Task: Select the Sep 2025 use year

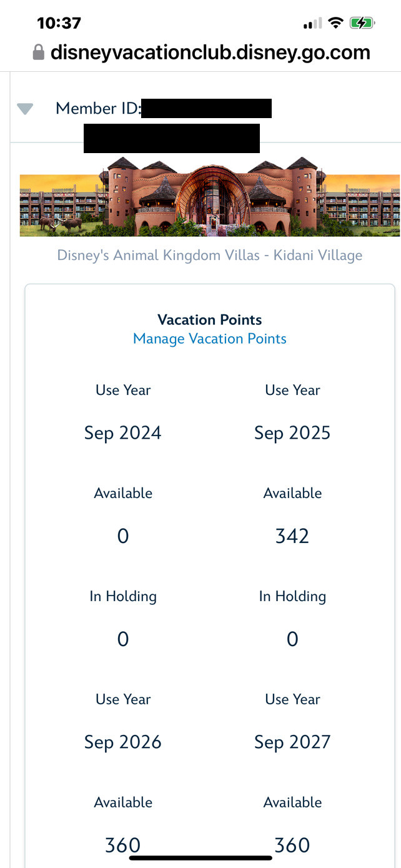Action: point(292,433)
